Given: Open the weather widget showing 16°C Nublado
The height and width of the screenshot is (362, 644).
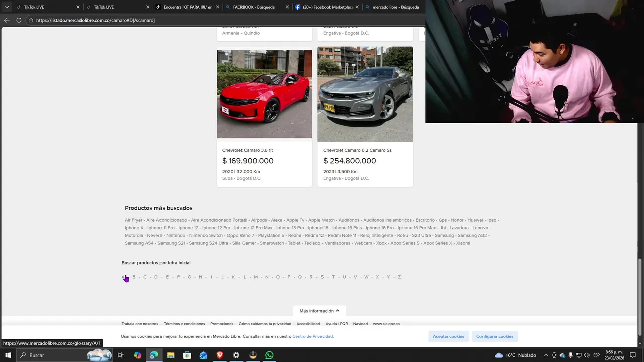Looking at the screenshot, I should [515, 355].
